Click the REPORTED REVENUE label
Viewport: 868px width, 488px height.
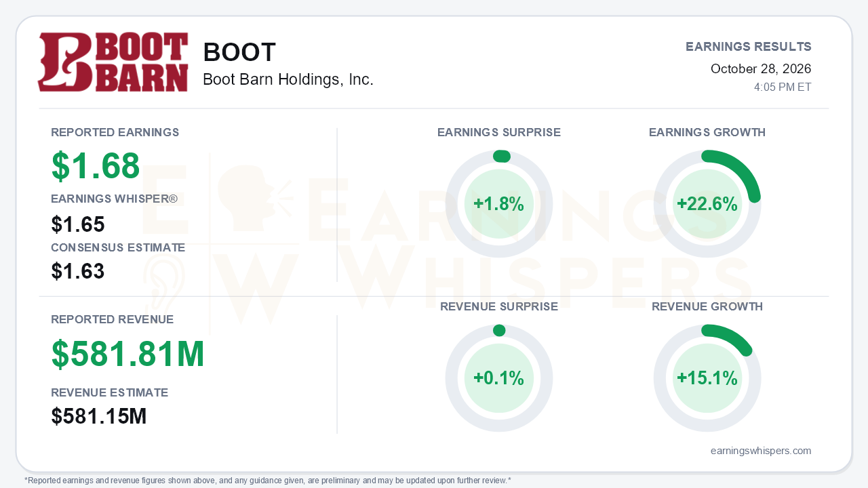113,320
